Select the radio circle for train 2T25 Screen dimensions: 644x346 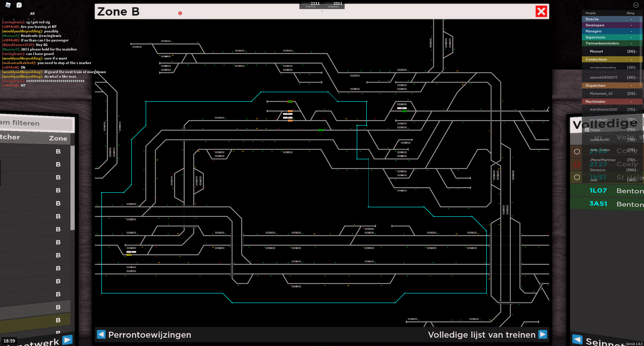[x=577, y=152]
